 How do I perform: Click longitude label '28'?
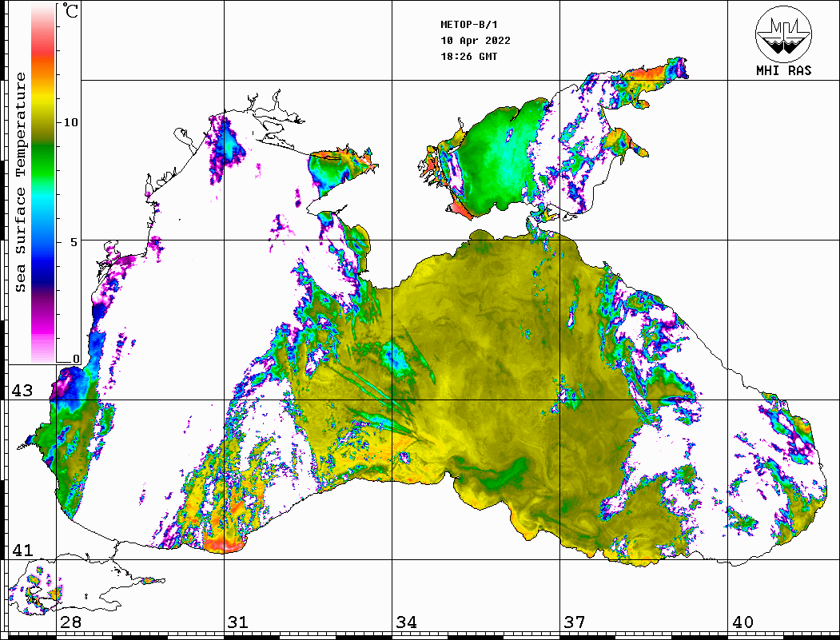tap(70, 622)
